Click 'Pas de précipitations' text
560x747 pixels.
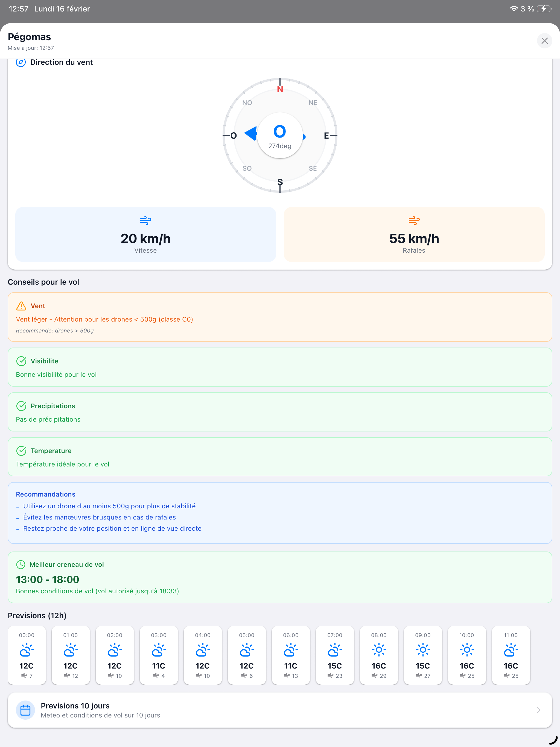point(48,419)
